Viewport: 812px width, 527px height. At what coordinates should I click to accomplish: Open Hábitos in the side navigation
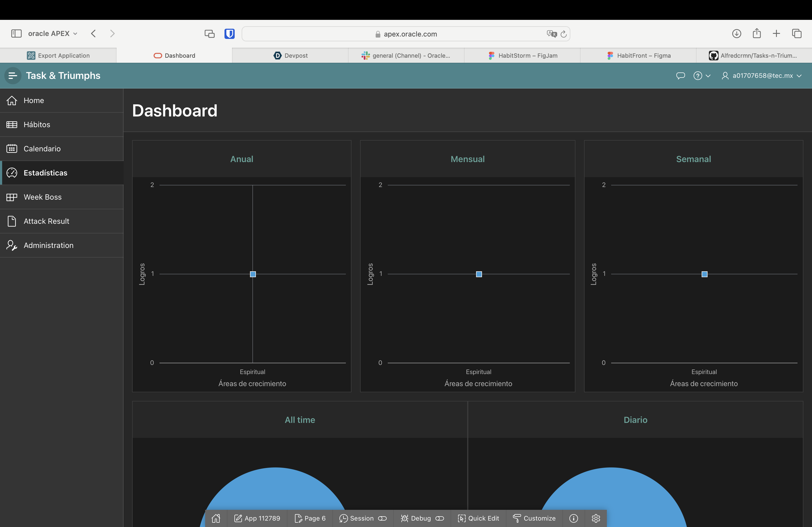[x=37, y=125]
